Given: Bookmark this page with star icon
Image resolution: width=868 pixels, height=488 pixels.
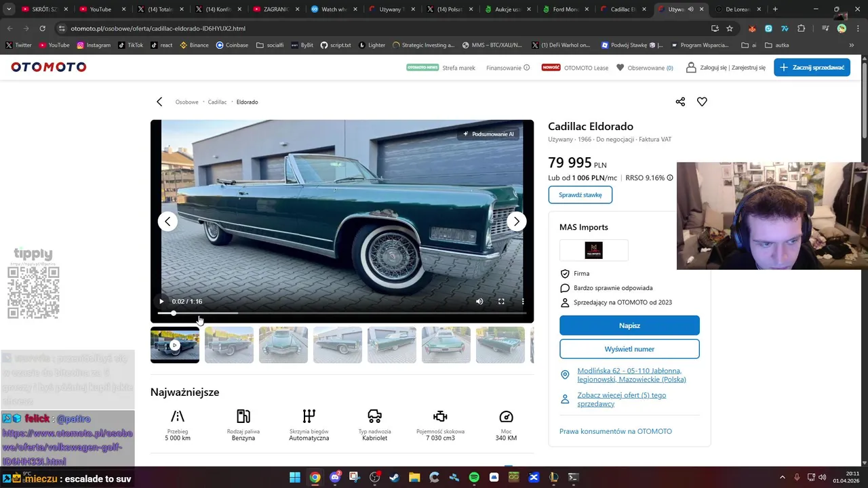Looking at the screenshot, I should (x=730, y=28).
